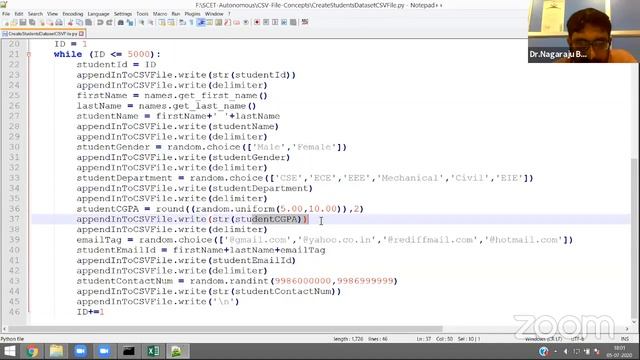This screenshot has width=640, height=360.
Task: Open File Explorer from the taskbar
Action: [x=56, y=351]
